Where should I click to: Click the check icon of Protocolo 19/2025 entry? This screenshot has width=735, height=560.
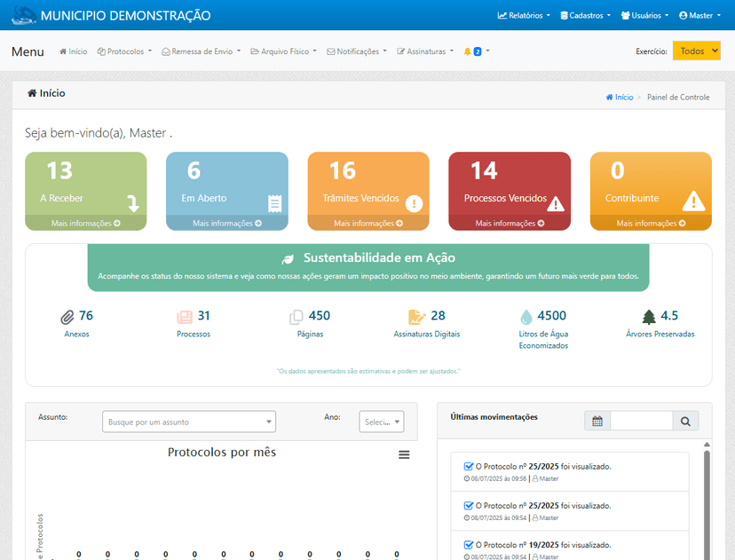click(x=469, y=545)
